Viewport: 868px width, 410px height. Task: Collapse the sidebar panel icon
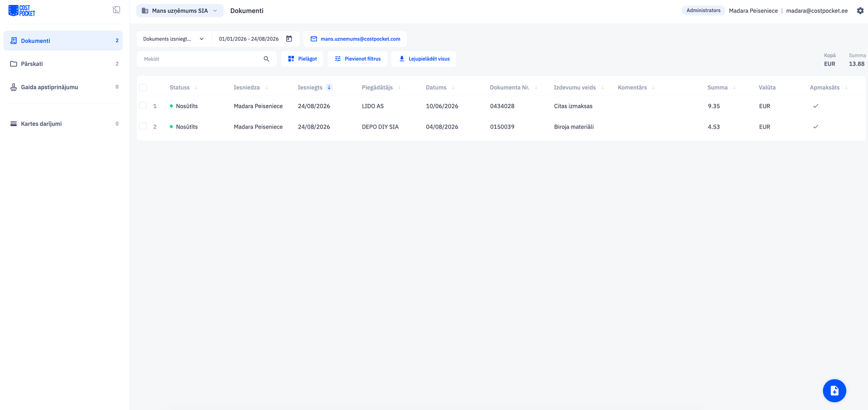pyautogui.click(x=116, y=10)
